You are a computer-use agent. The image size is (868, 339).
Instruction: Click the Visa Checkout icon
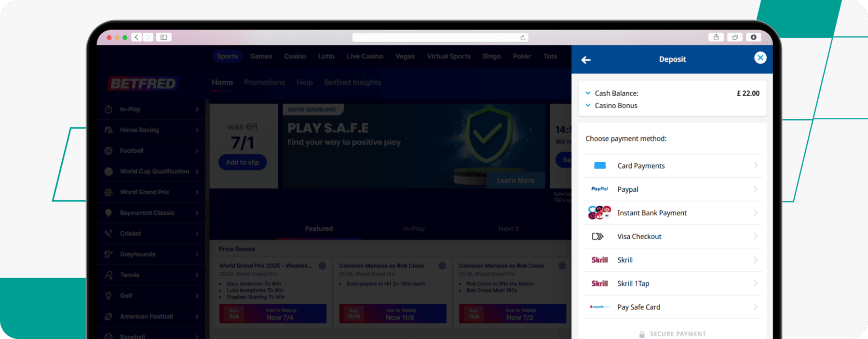pos(597,237)
